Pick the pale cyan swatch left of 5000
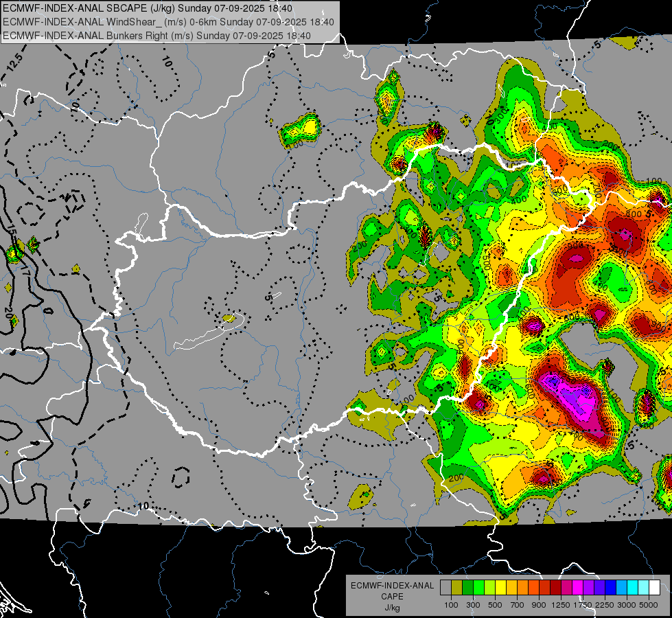This screenshot has width=672, height=618. point(643,587)
